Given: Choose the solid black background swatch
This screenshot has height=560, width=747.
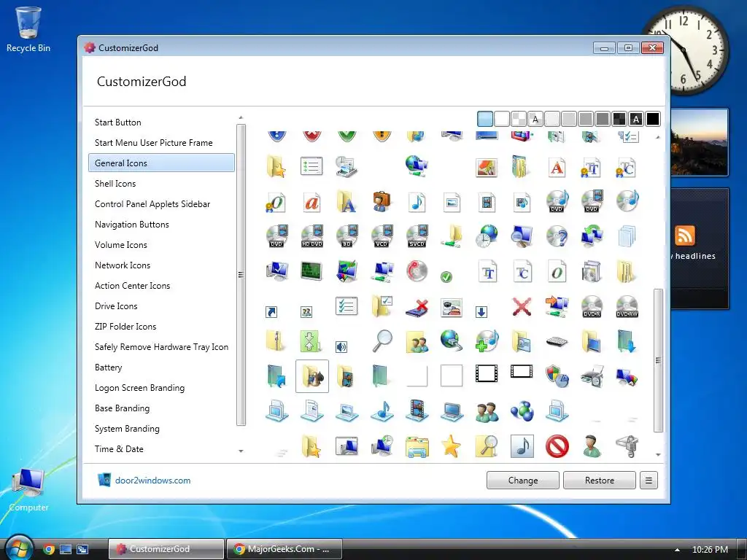Looking at the screenshot, I should pos(653,119).
